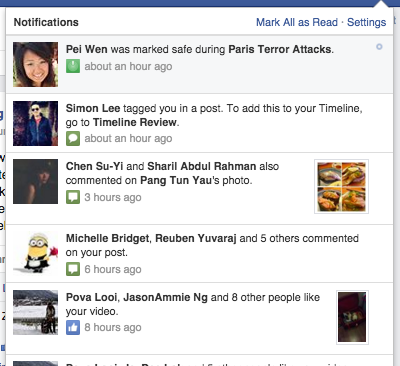Open the Timeline Review link
This screenshot has height=366, width=400.
[x=135, y=122]
